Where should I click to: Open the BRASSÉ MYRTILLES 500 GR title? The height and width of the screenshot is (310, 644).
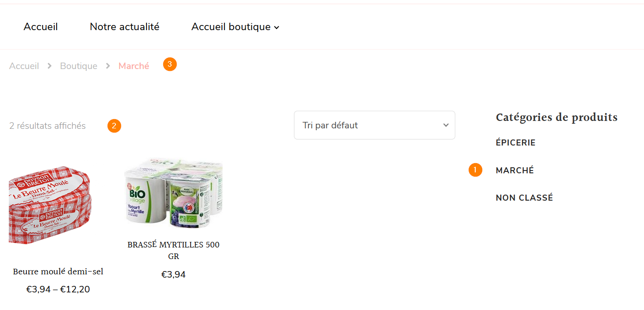pyautogui.click(x=173, y=250)
